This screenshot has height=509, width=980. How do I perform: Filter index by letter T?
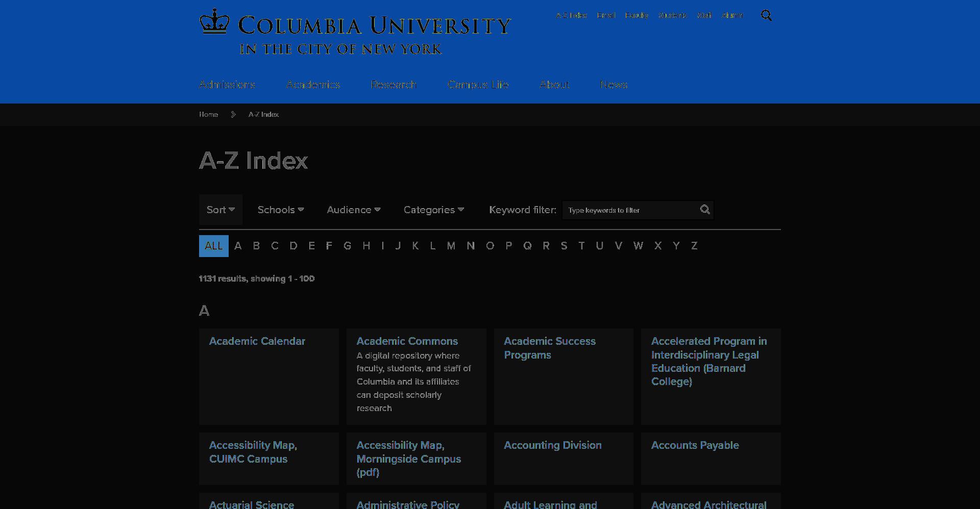[x=581, y=246]
